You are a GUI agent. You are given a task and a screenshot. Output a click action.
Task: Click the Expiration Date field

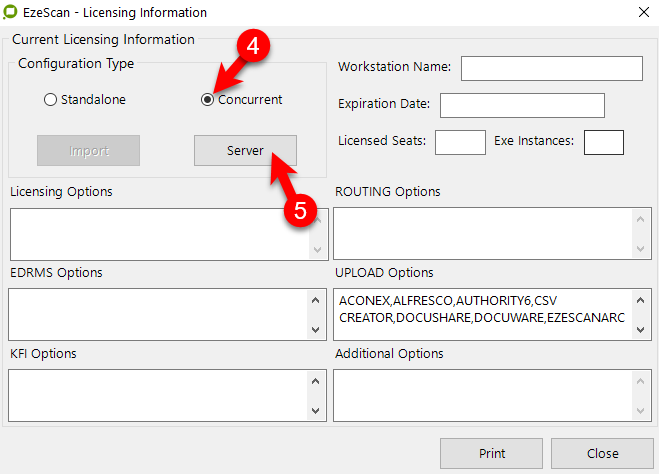522,105
